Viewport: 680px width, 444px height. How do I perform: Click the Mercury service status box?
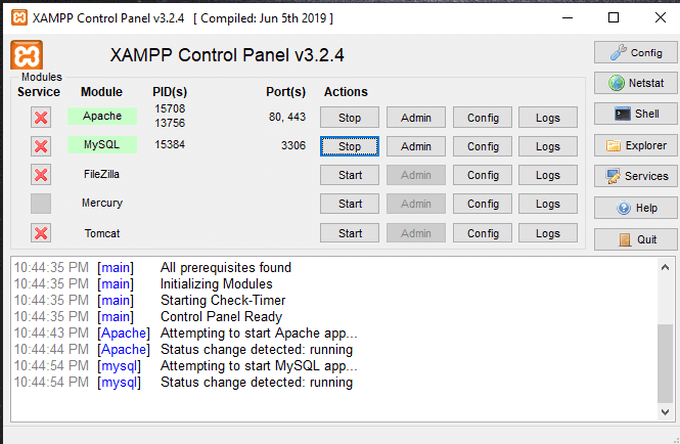click(x=41, y=204)
